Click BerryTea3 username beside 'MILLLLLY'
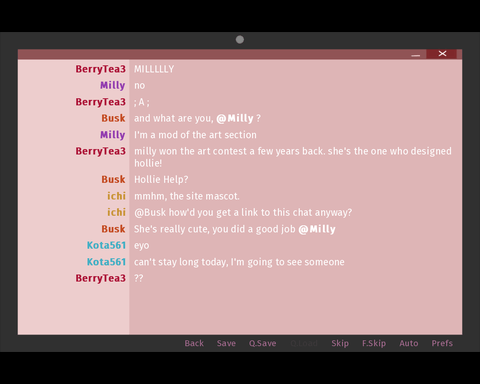Screen dimensions: 480x384 tap(100, 69)
